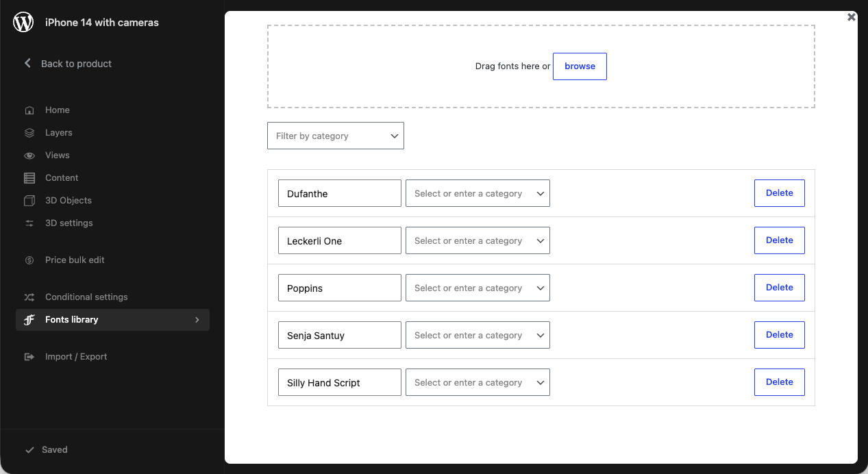
Task: Delete the Silly Hand Script font
Action: 780,382
